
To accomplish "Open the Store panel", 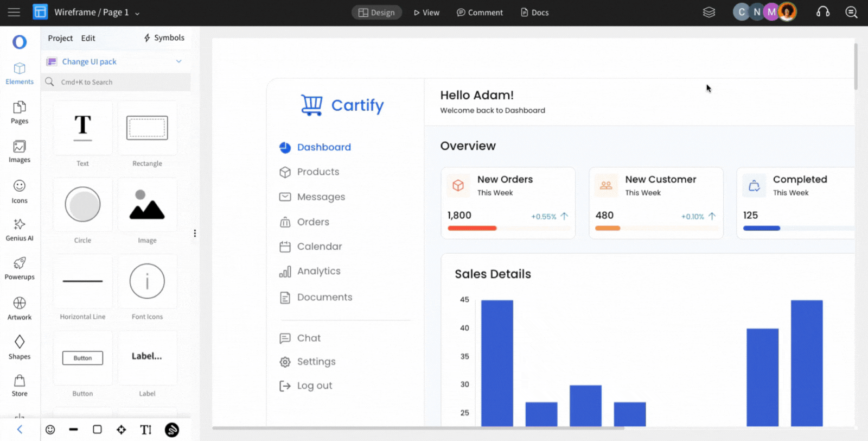I will click(x=20, y=386).
